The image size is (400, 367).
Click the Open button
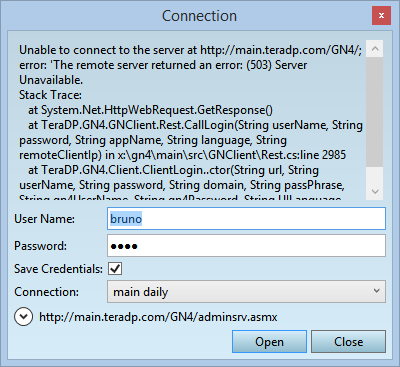tap(269, 342)
